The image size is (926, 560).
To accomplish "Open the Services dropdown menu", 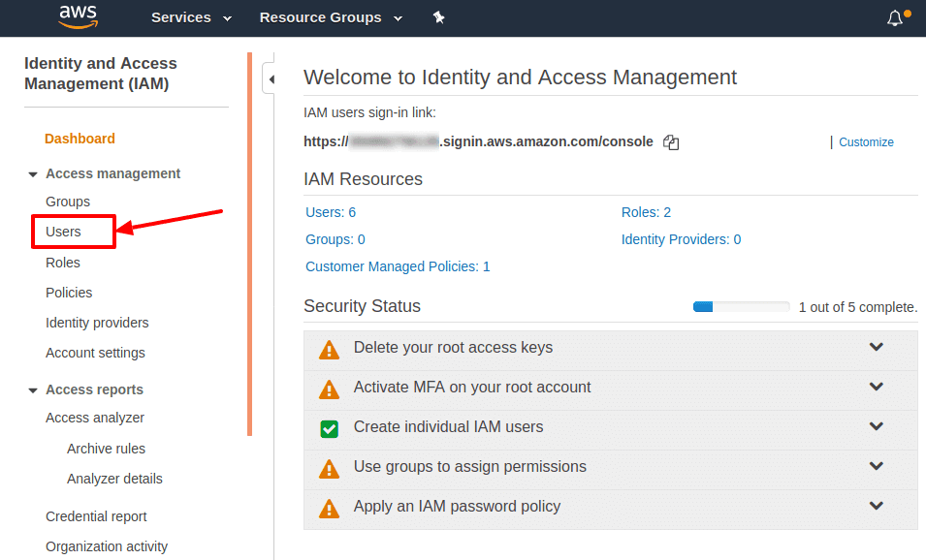I will point(191,17).
